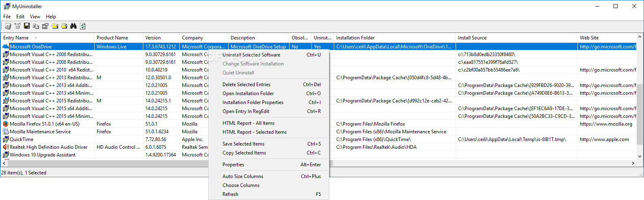
Task: Click the vertical scrollbar down arrow
Action: (x=640, y=156)
